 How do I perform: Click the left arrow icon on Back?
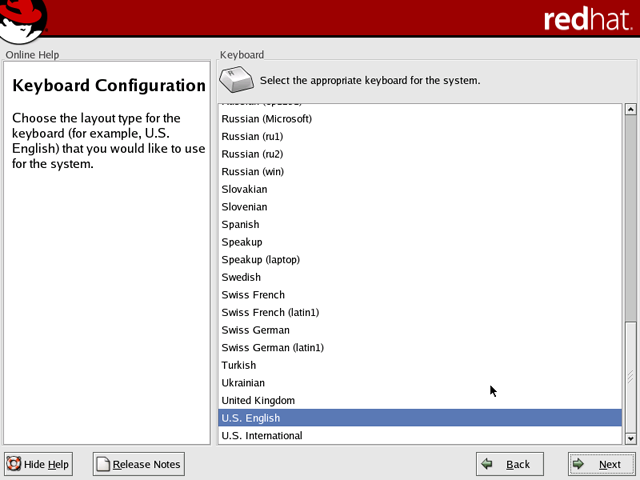point(487,464)
